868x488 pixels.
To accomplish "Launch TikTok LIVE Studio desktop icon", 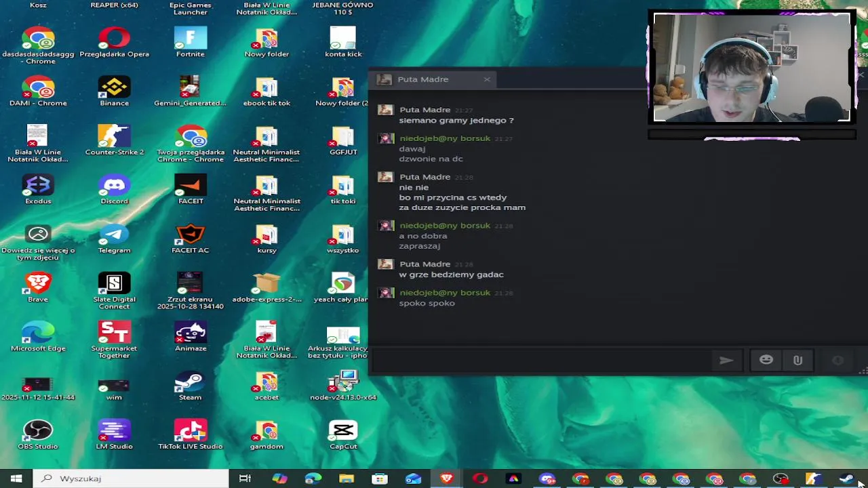I will [x=191, y=434].
